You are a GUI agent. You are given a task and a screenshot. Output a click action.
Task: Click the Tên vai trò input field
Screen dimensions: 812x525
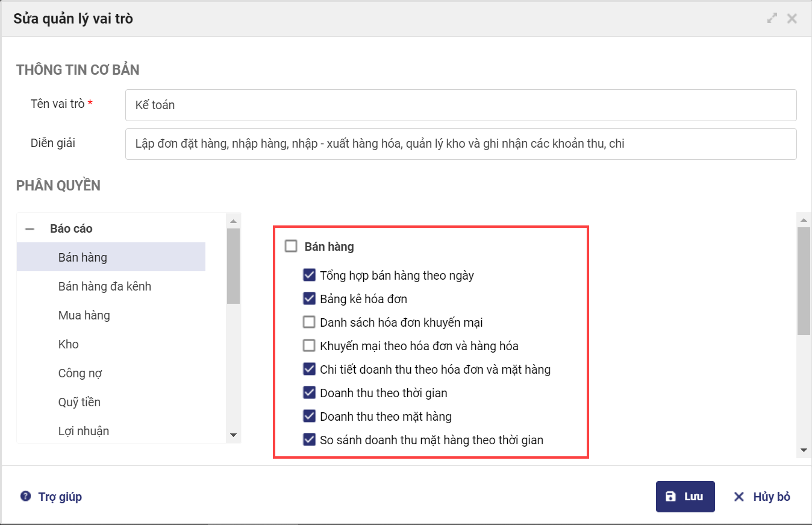click(x=460, y=105)
